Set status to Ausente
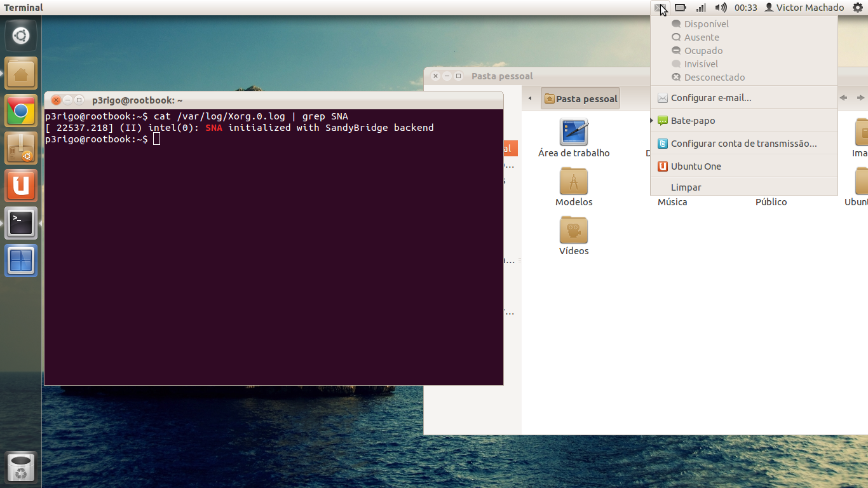The height and width of the screenshot is (488, 868). [702, 37]
